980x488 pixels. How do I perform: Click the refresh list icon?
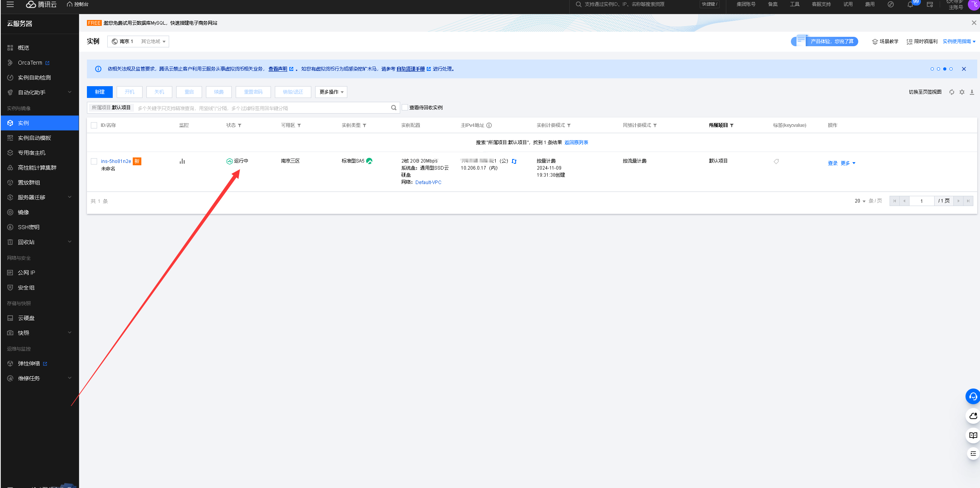click(x=952, y=92)
